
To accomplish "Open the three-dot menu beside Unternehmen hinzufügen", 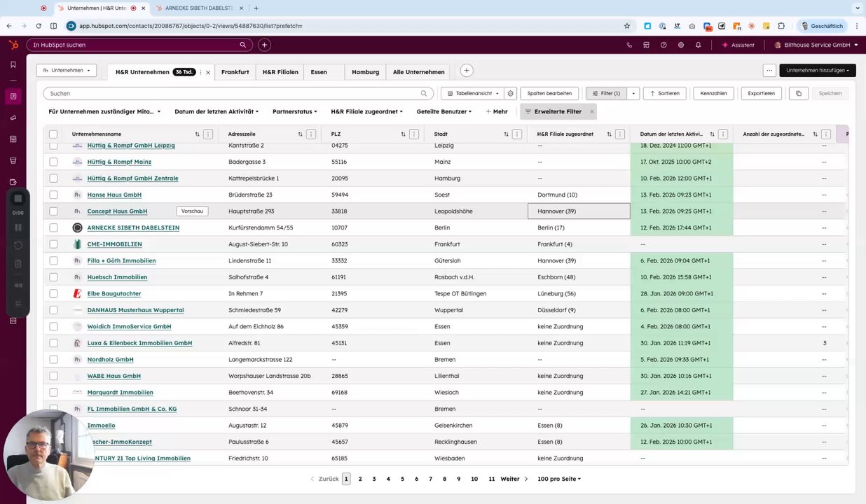I will point(769,71).
